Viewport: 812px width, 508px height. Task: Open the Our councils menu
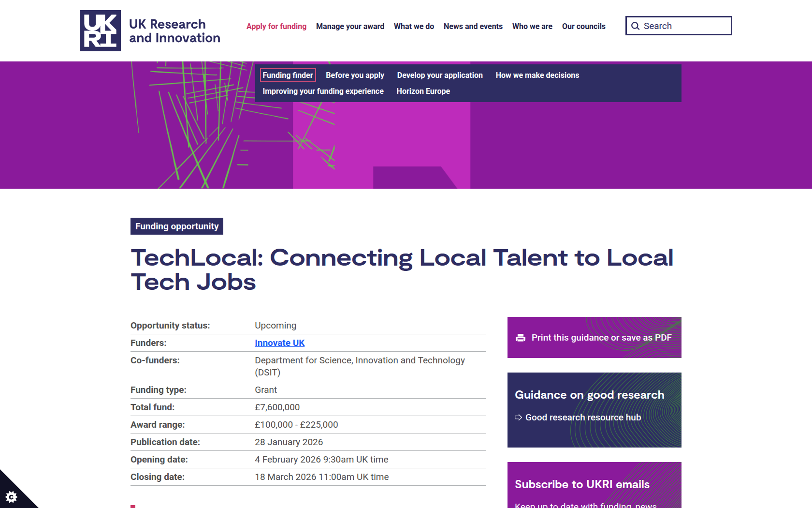click(x=583, y=26)
